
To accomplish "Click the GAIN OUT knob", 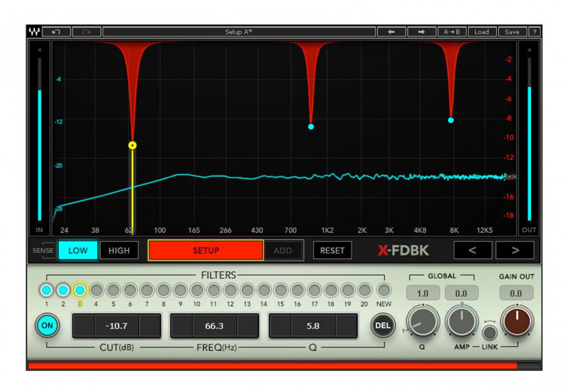I will pyautogui.click(x=517, y=321).
